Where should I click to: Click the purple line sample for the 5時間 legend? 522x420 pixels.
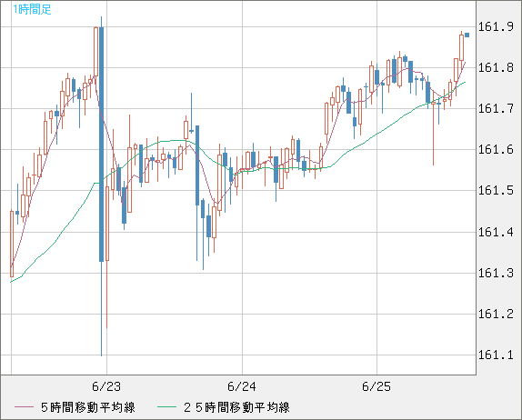pos(24,407)
